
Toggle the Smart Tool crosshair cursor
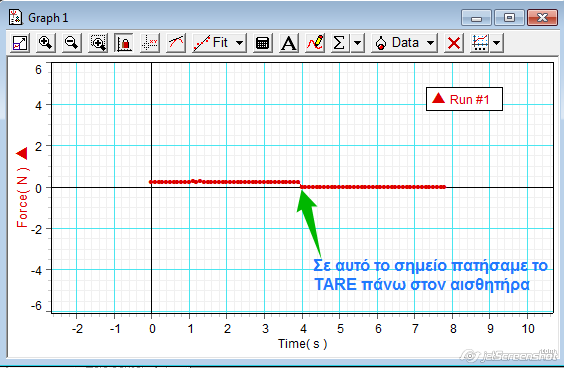coord(150,43)
